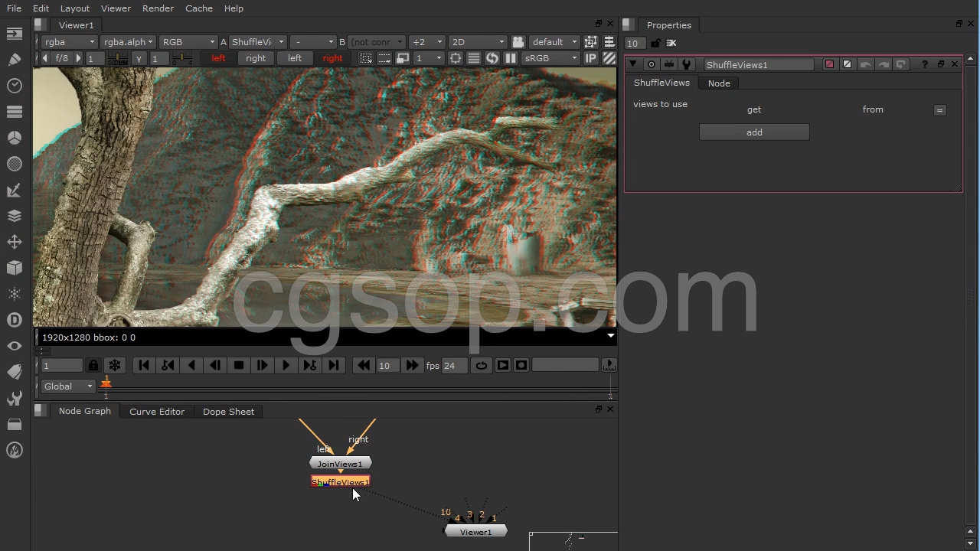Go to the last frame
Image resolution: width=980 pixels, height=551 pixels.
[333, 366]
